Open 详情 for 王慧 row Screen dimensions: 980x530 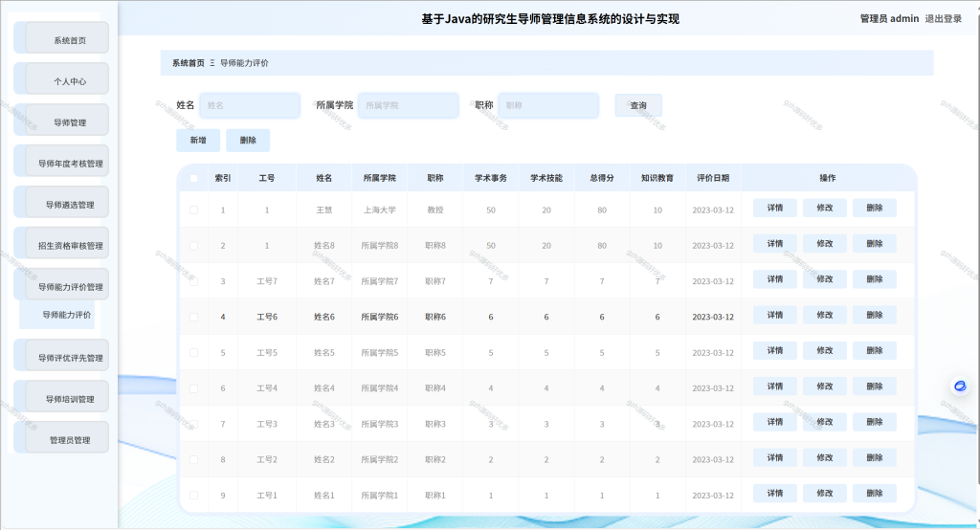[775, 208]
